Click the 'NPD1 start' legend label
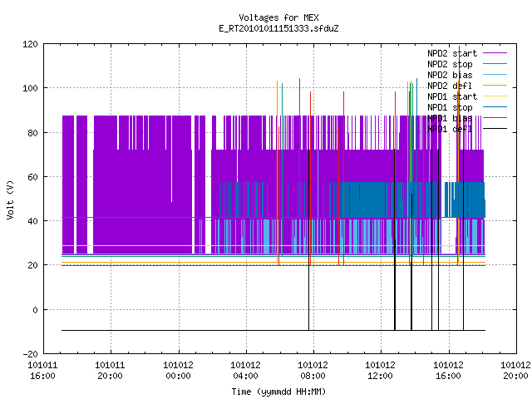The height and width of the screenshot is (399, 532). click(x=452, y=96)
